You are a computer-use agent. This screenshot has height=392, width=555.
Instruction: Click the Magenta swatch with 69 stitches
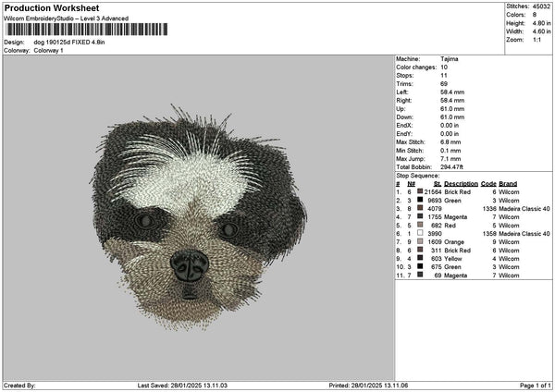coord(420,275)
